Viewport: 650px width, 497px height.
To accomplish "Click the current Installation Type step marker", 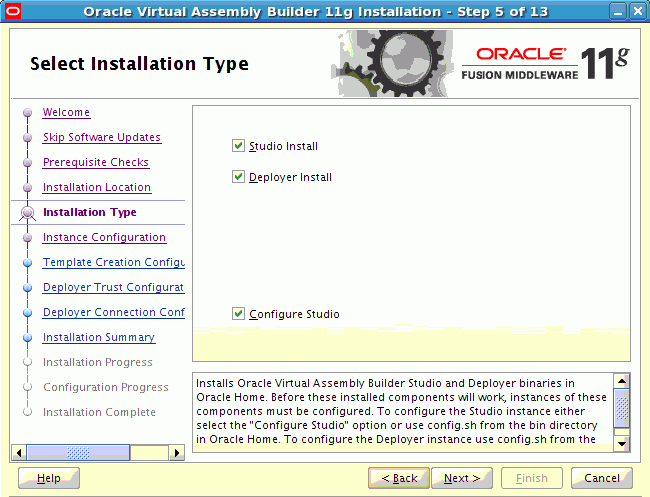I will point(28,213).
